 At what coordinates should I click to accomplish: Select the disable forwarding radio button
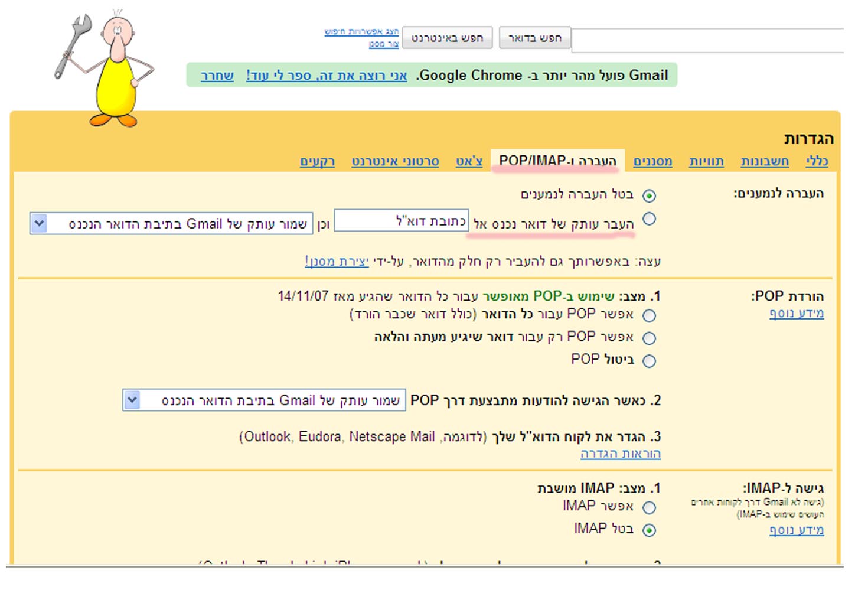point(649,195)
